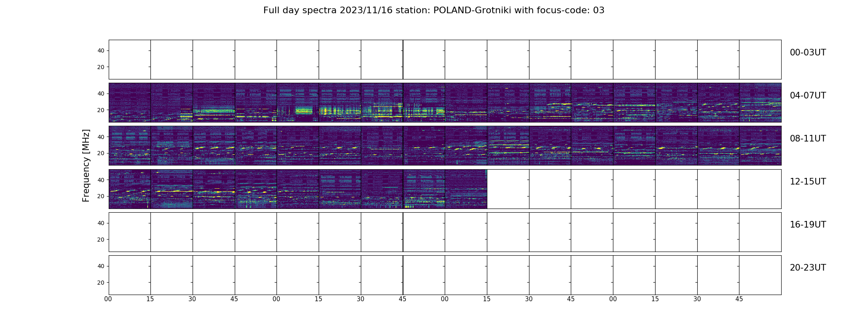
Task: Select the '20-23UT' row label
Action: point(808,268)
